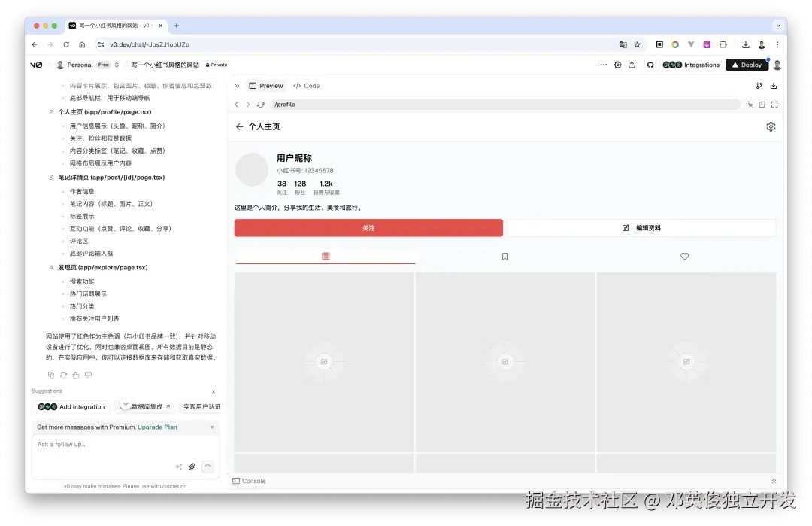Open the more options ellipsis menu
This screenshot has height=526, width=812.
click(x=604, y=65)
